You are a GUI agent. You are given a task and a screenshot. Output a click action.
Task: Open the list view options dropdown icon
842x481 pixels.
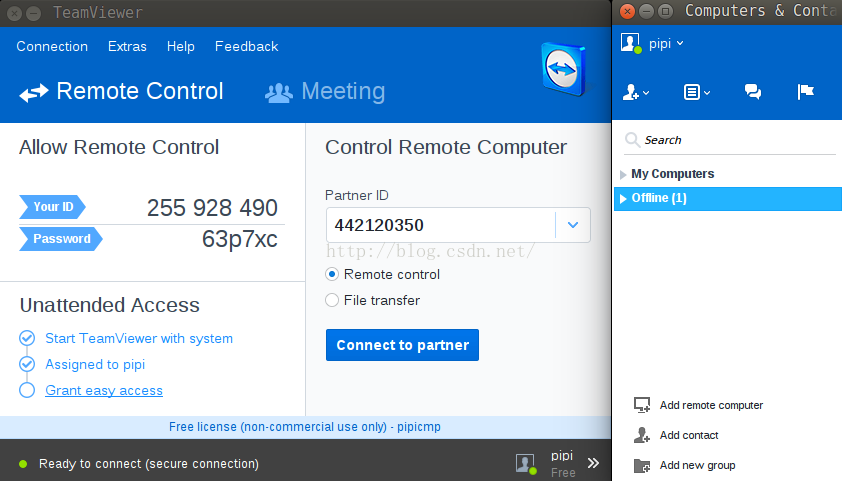pos(696,92)
